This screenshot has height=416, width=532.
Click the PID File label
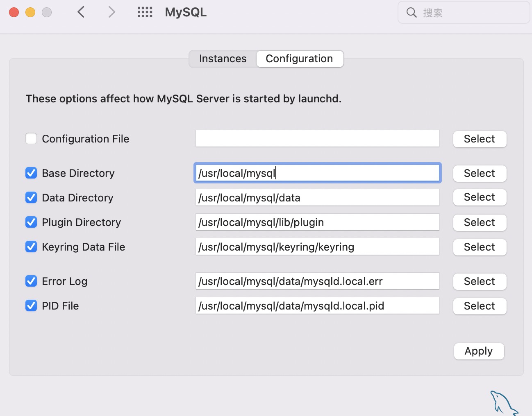(x=60, y=306)
